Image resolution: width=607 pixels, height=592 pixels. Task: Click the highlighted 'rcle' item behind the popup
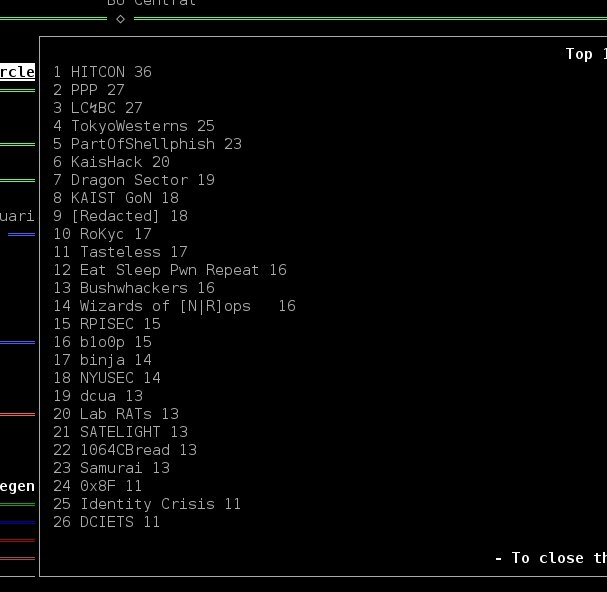pyautogui.click(x=17, y=72)
